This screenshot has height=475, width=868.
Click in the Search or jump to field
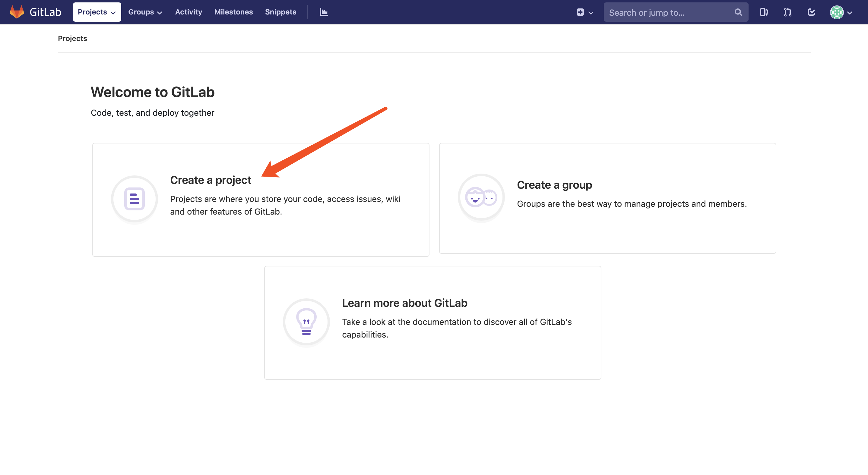[676, 12]
